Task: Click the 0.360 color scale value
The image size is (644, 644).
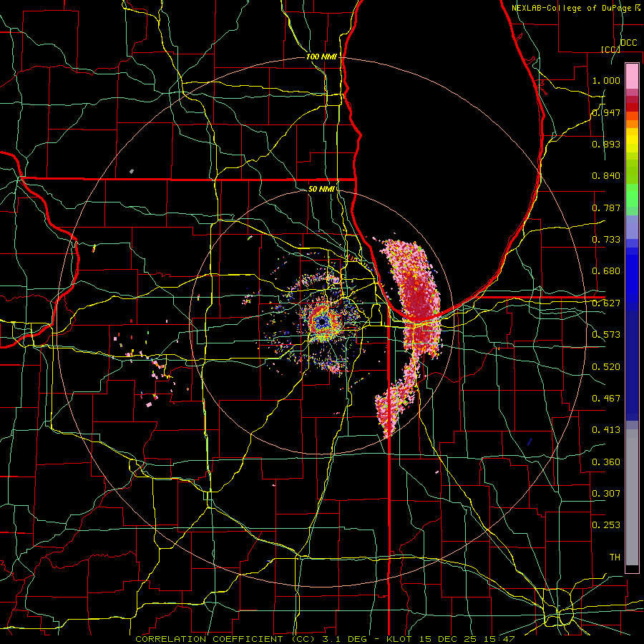Action: (606, 462)
